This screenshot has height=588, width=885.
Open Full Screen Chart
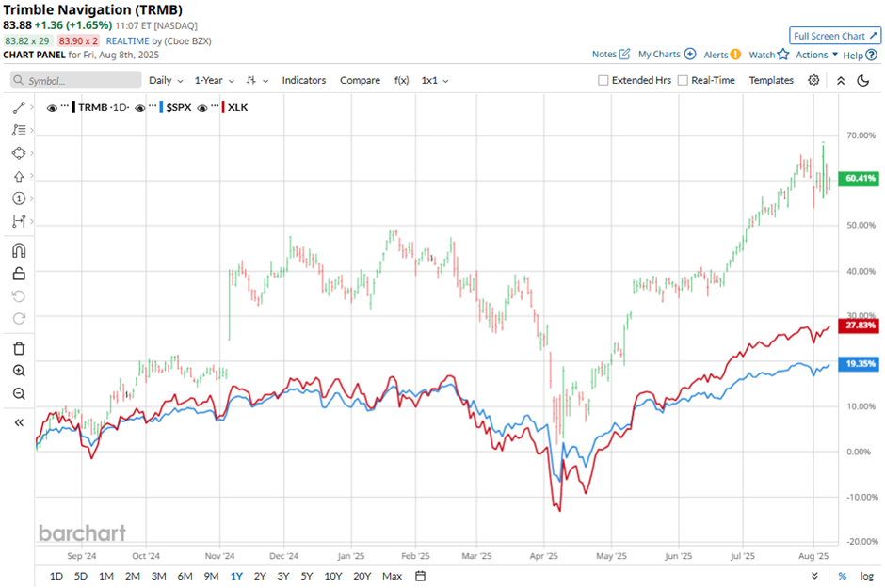coord(835,36)
